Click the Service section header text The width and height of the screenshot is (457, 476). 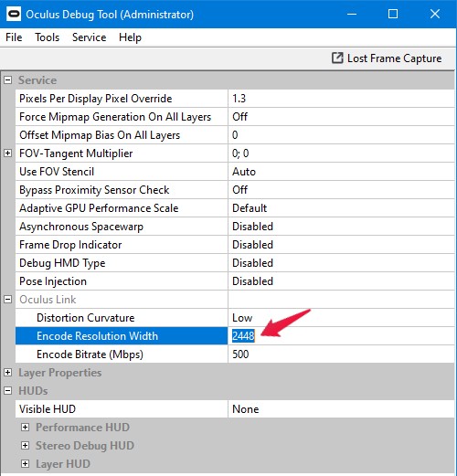pyautogui.click(x=37, y=80)
